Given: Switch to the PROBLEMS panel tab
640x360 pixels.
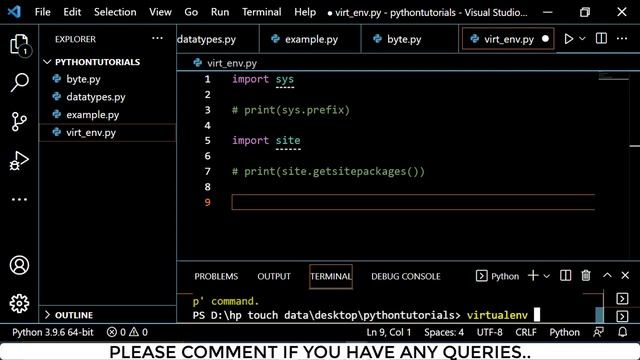Looking at the screenshot, I should click(216, 276).
